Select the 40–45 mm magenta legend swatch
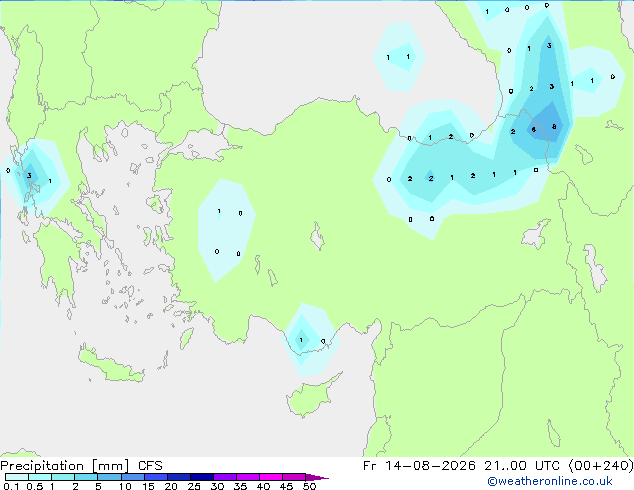This screenshot has height=490, width=634. coord(271,477)
